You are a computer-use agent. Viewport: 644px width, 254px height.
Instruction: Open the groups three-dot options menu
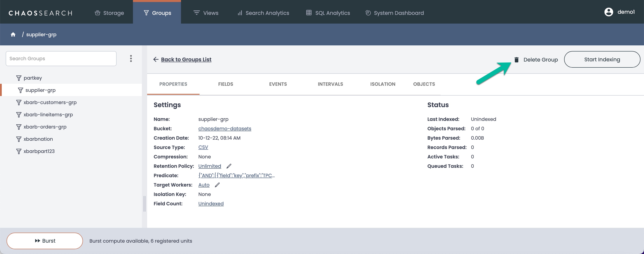131,58
